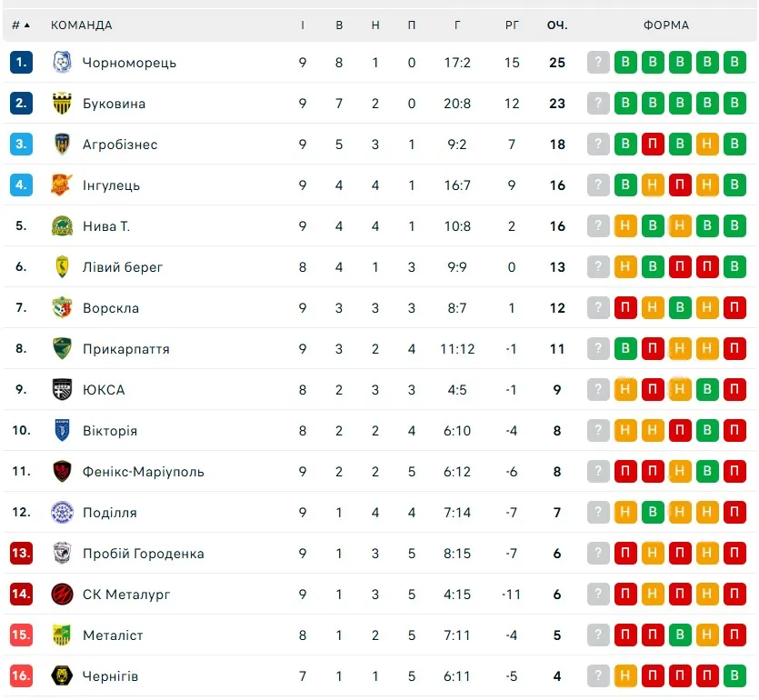759x700 pixels.
Task: Click the Чернігів club emblem
Action: 62,676
